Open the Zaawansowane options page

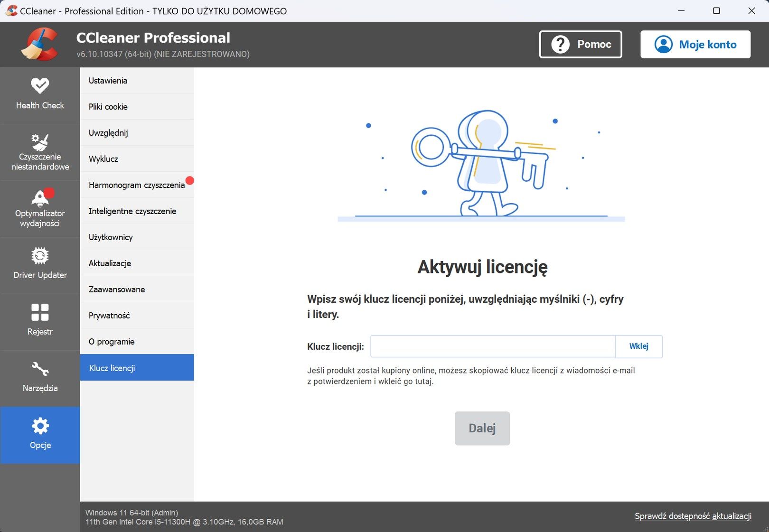137,289
